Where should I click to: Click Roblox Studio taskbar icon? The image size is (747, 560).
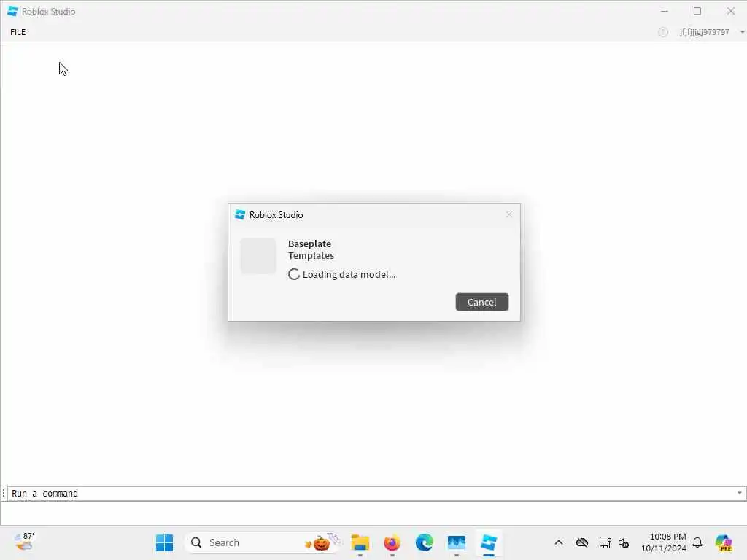point(489,542)
